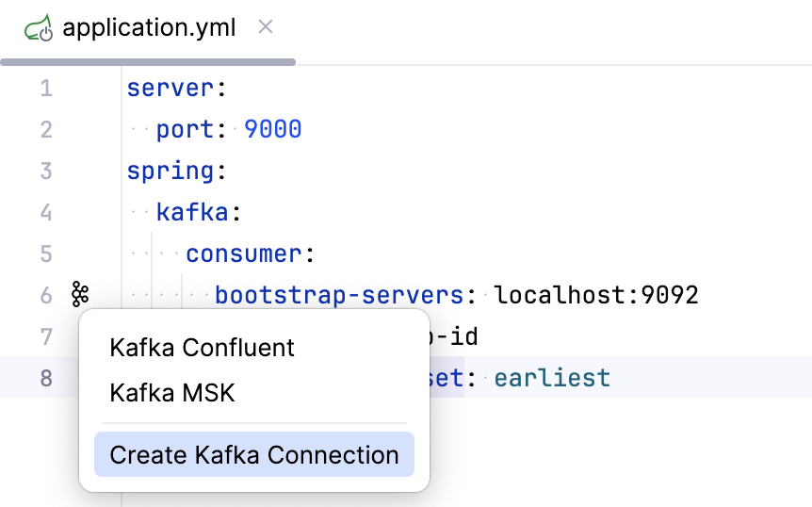
Task: Click the bootstrap-servers property key
Action: point(338,296)
